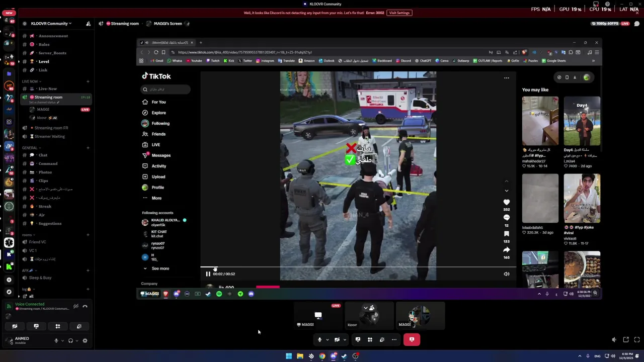Invite people icon beside server name
This screenshot has height=362, width=644.
tap(88, 24)
